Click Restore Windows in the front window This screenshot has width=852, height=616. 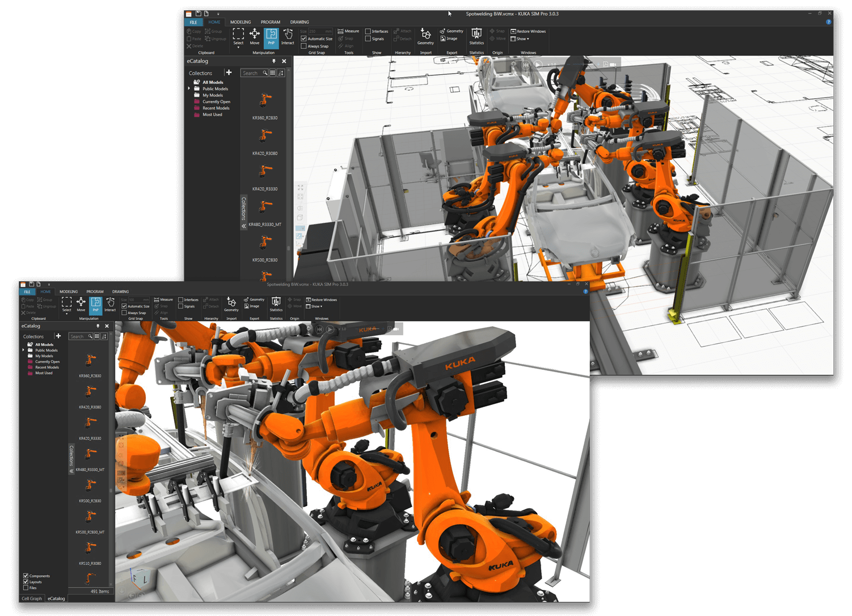[x=322, y=299]
